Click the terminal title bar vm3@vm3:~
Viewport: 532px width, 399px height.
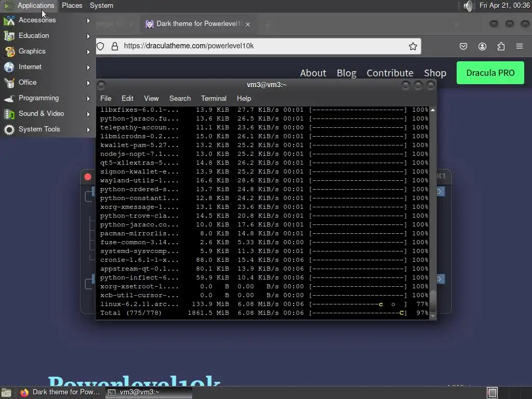pyautogui.click(x=267, y=85)
